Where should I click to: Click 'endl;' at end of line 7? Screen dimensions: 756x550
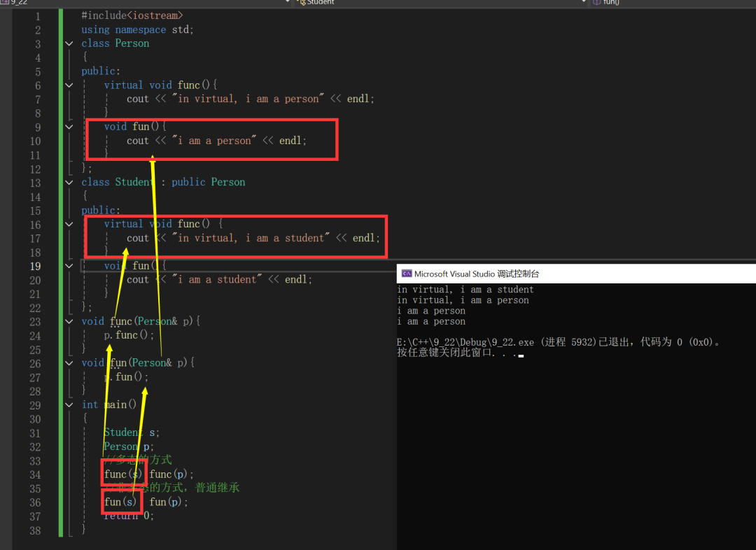(360, 99)
